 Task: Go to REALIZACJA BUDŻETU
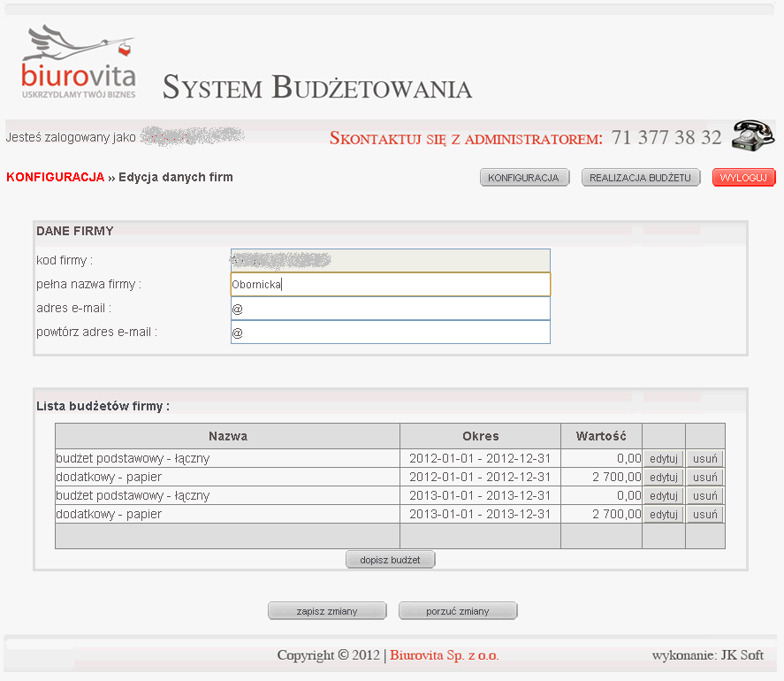[641, 178]
